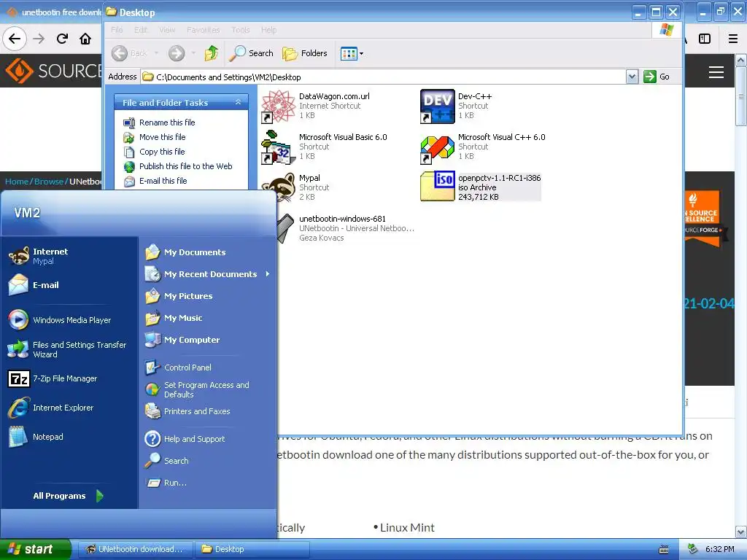Screen dimensions: 747x560
Task: Launch 7-Zip File Manager
Action: coord(53,378)
